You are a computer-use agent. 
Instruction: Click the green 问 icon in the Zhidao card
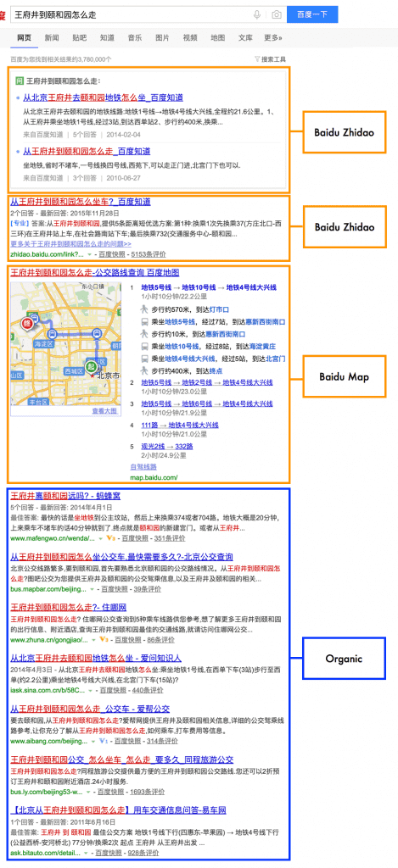click(20, 81)
